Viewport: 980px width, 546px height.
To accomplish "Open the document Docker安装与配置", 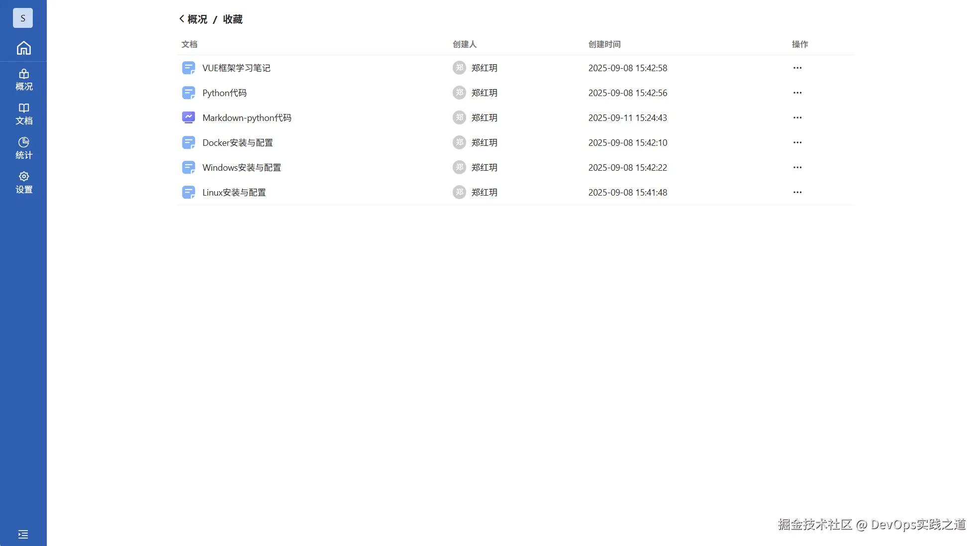I will [237, 142].
